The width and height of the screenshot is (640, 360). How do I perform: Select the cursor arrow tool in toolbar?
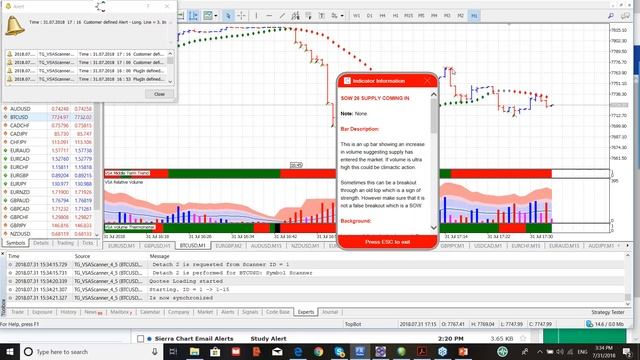[228, 16]
